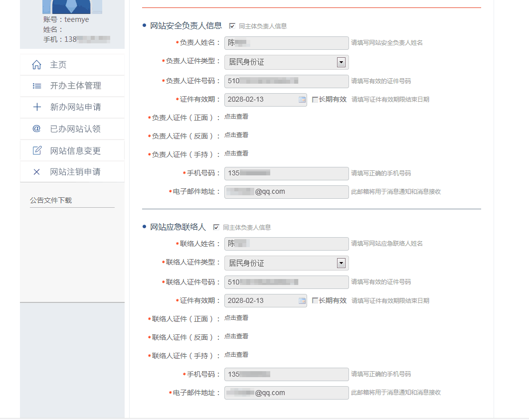
Task: Open 公告文件下载 link
Action: (x=51, y=200)
